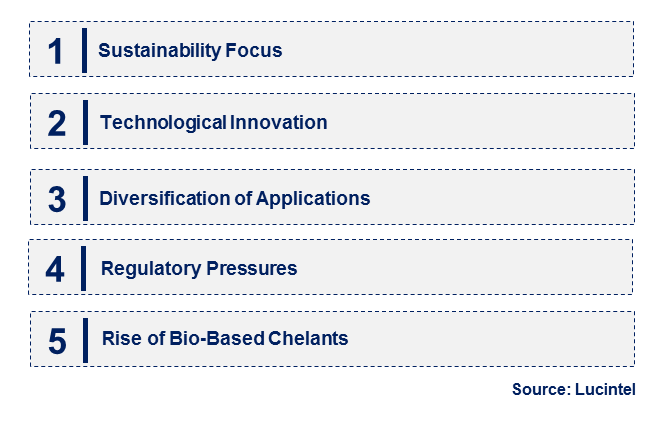The height and width of the screenshot is (421, 662).
Task: Click the vertical bar beside number 4
Action: pos(84,269)
